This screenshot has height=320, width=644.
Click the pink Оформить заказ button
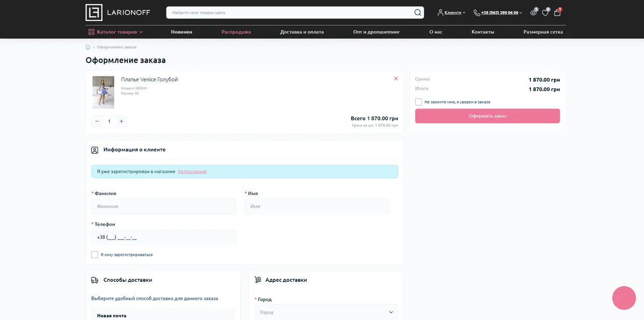click(488, 116)
